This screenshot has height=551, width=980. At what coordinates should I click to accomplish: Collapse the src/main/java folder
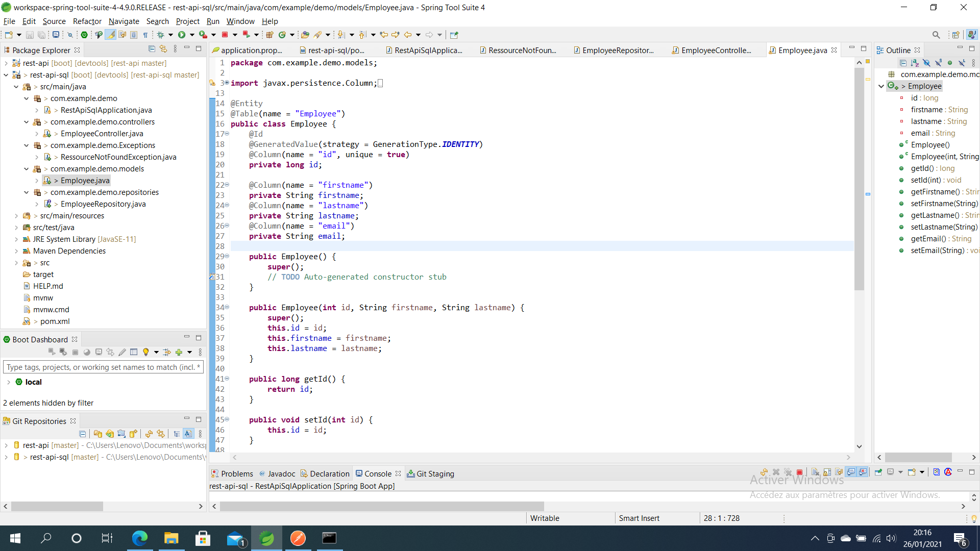[x=16, y=87]
